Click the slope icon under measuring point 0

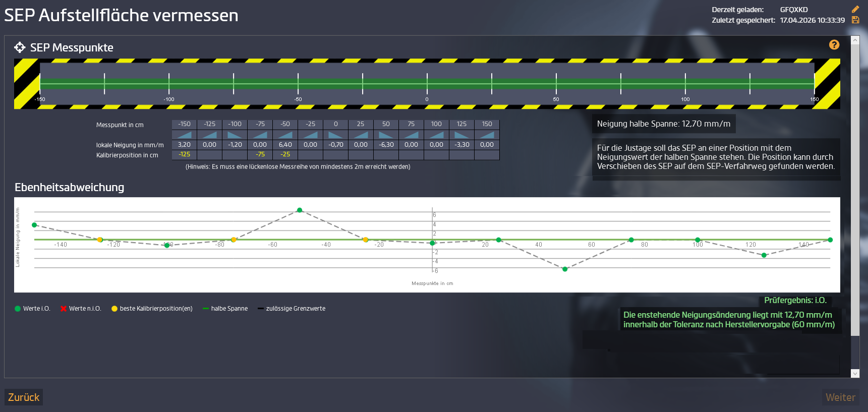(x=336, y=135)
